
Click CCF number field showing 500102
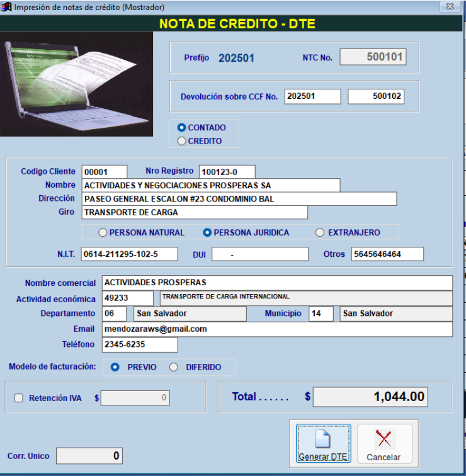coord(376,96)
